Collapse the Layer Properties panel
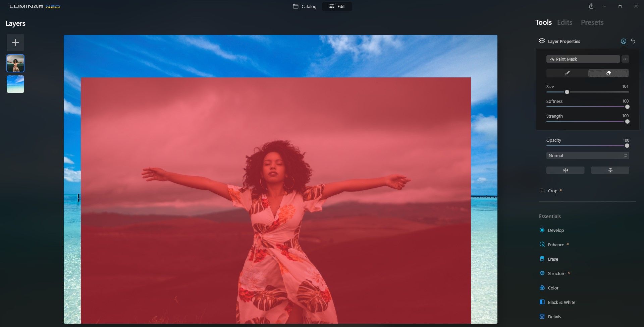Viewport: 644px width, 327px height. coord(564,41)
